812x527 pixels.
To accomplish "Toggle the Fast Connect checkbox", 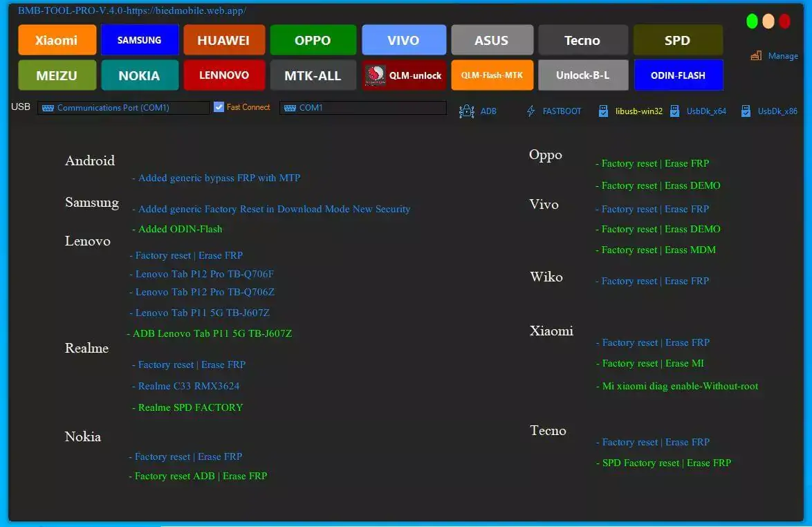I will pyautogui.click(x=219, y=107).
